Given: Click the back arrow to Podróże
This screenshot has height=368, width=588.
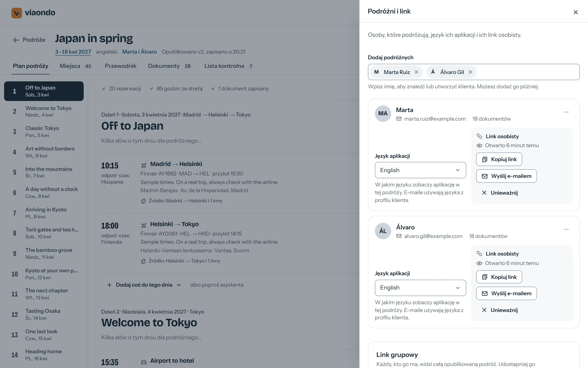Looking at the screenshot, I should (x=16, y=40).
